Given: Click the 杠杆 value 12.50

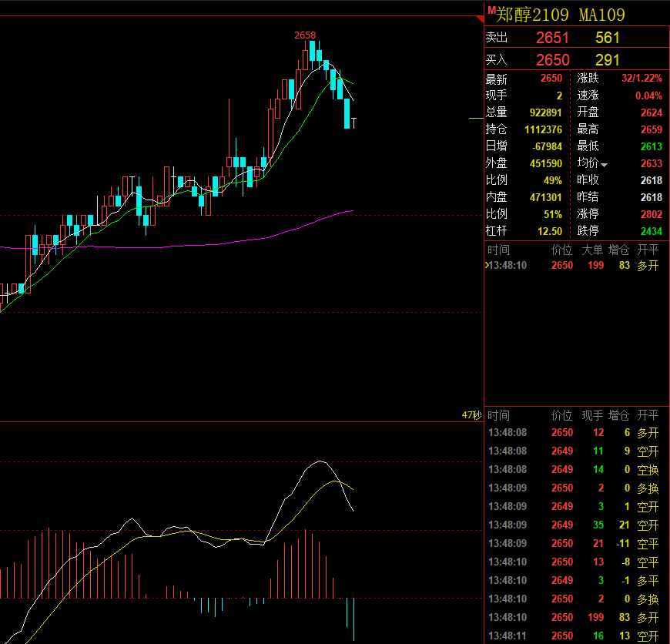Looking at the screenshot, I should (x=550, y=231).
